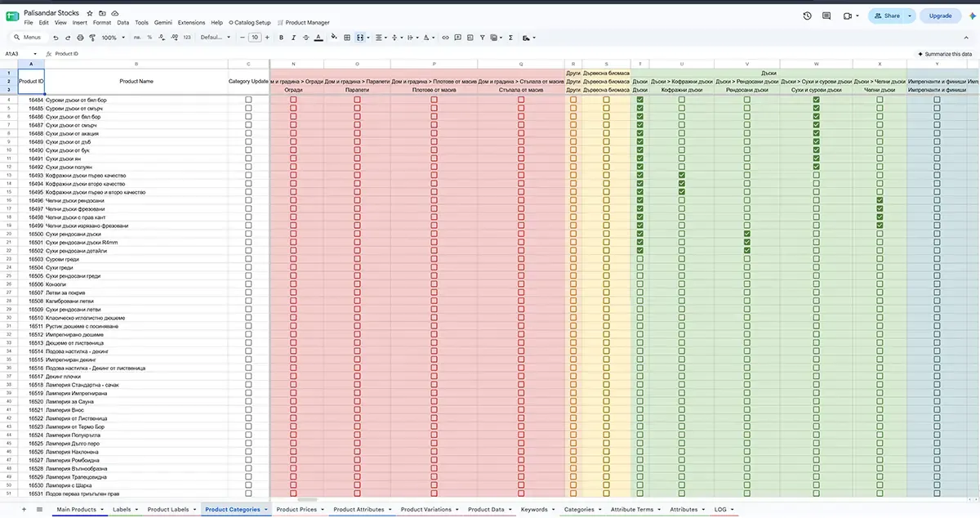Click the Print icon
The height and width of the screenshot is (518, 980).
point(80,38)
